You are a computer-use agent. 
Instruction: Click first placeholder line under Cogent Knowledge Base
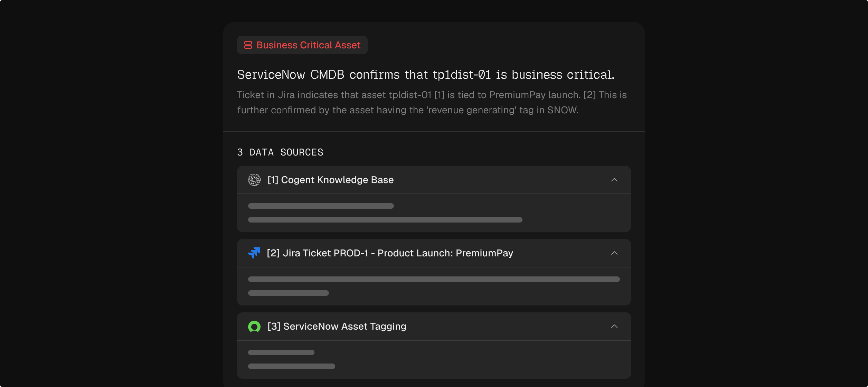(321, 206)
